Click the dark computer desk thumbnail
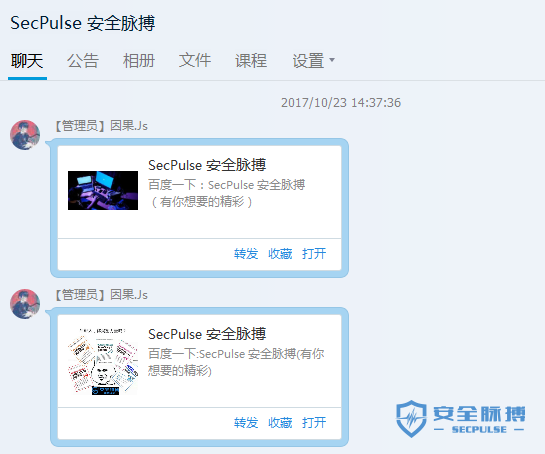The image size is (545, 454). point(103,190)
